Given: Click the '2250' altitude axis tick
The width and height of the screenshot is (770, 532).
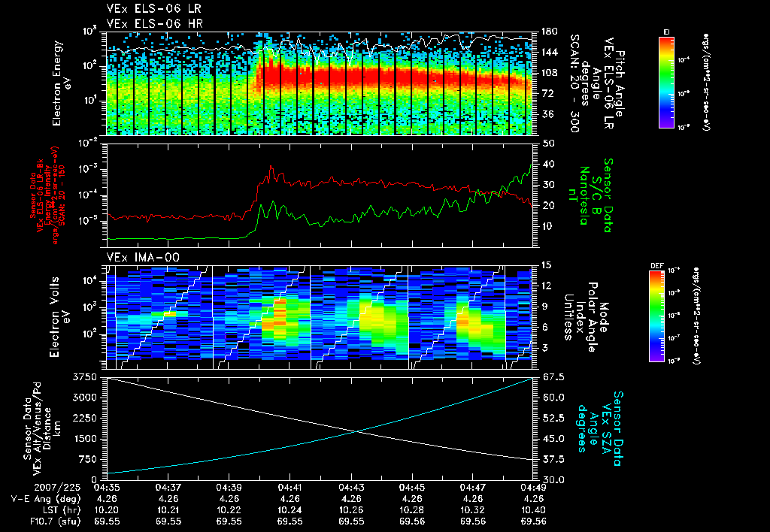Looking at the screenshot, I should (85, 418).
